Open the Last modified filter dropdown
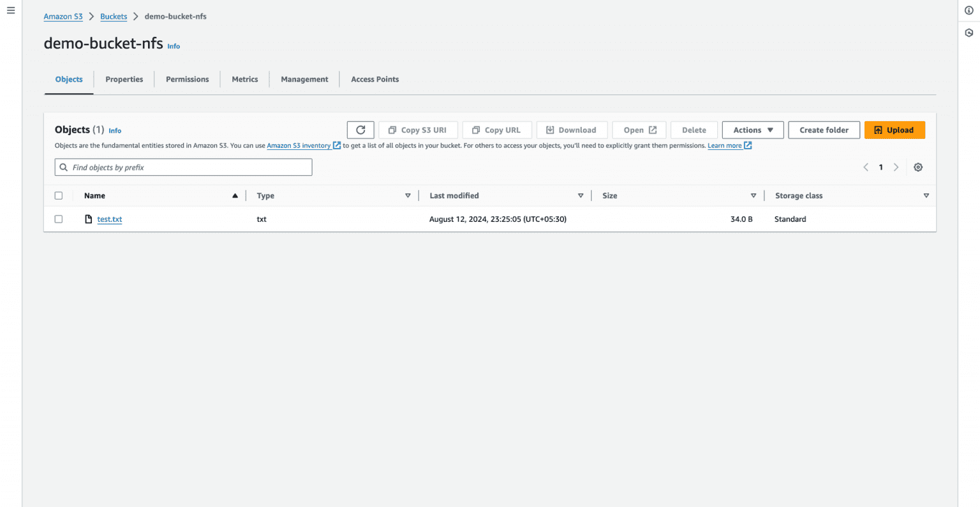 [x=581, y=195]
